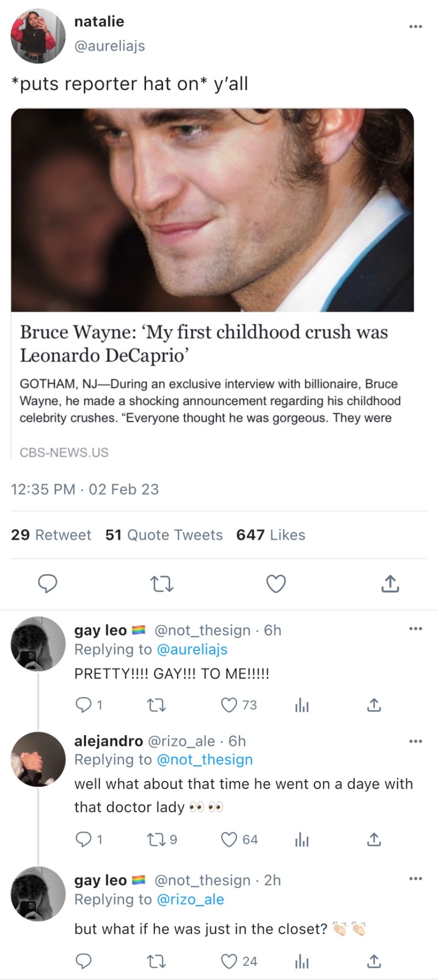
Task: View analytics on the closet reply
Action: tap(302, 962)
